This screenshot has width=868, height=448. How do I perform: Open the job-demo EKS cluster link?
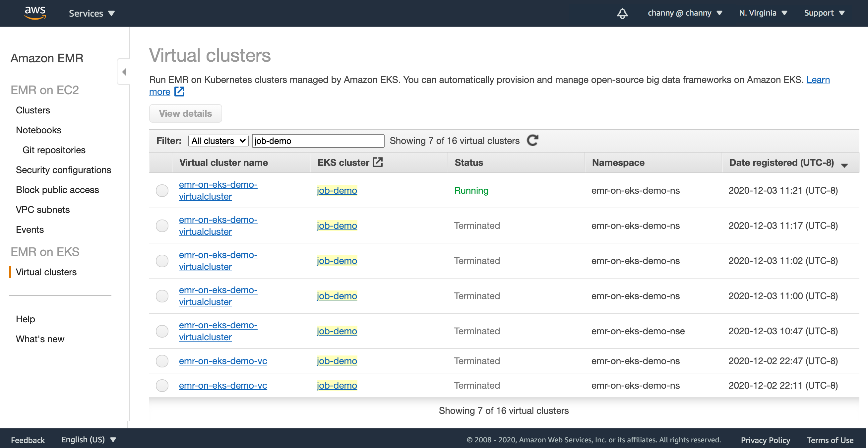pyautogui.click(x=337, y=190)
